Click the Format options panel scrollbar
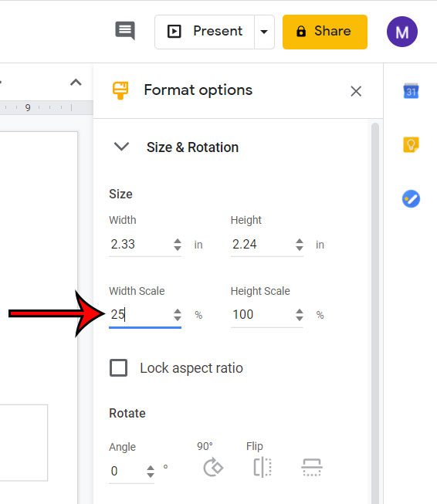The image size is (437, 504). [x=375, y=313]
